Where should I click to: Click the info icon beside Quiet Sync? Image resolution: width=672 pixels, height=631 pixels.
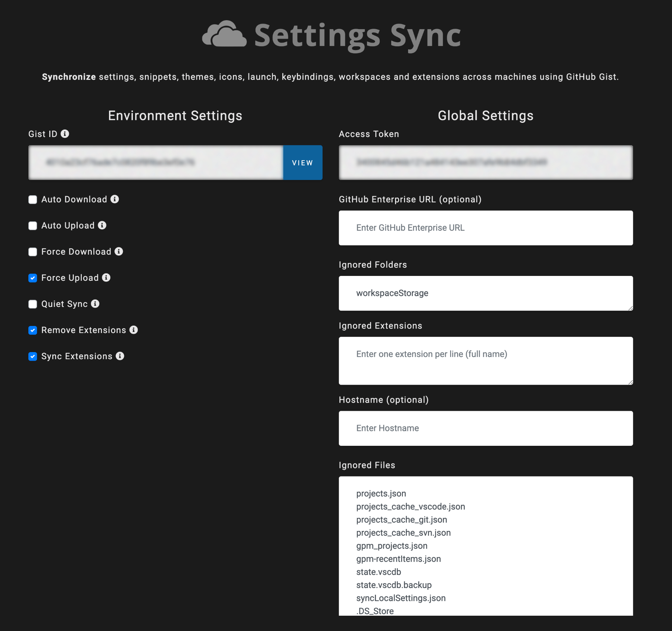[96, 304]
